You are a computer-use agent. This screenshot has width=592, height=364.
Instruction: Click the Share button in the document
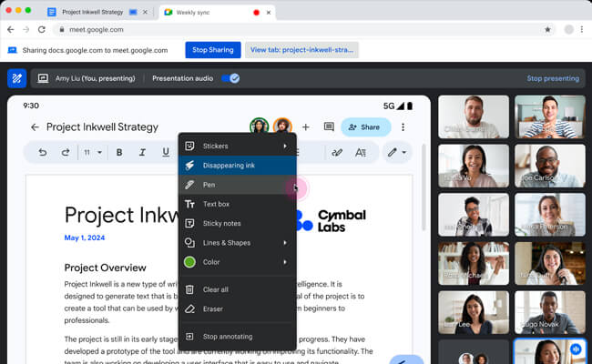pyautogui.click(x=365, y=127)
